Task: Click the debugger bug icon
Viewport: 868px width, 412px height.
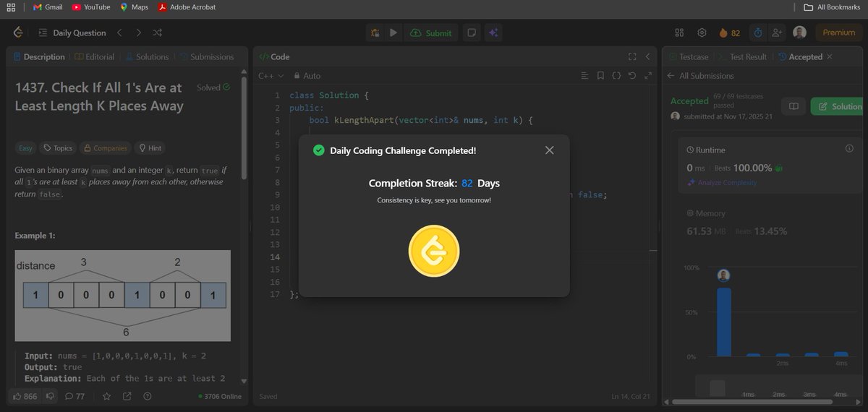Action: pos(375,33)
